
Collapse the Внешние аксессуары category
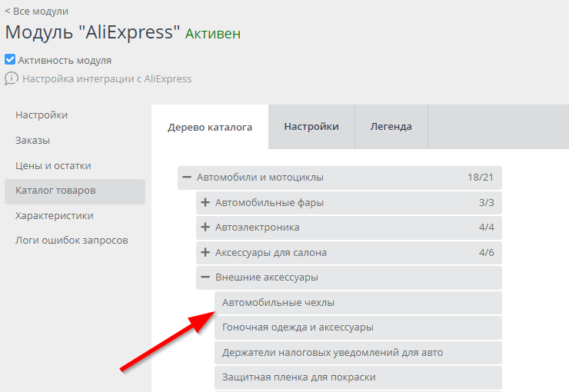tap(205, 277)
